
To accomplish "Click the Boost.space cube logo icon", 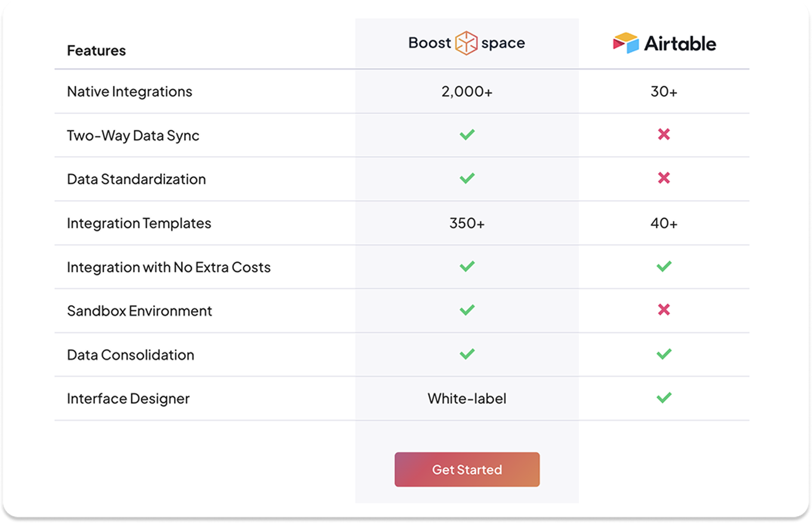I will tap(466, 43).
